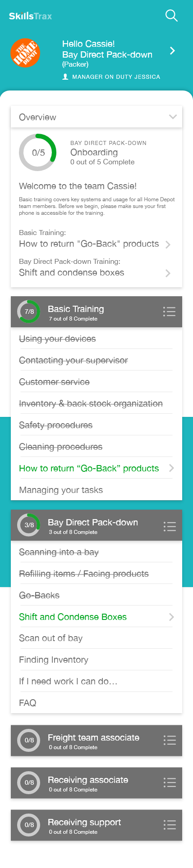Open Freight team associate list icon

(x=169, y=740)
